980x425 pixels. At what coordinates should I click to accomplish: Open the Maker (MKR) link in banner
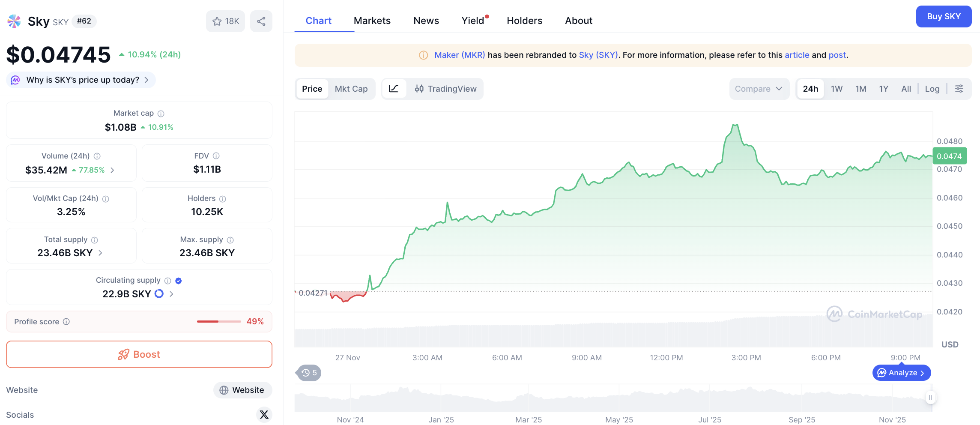(460, 55)
